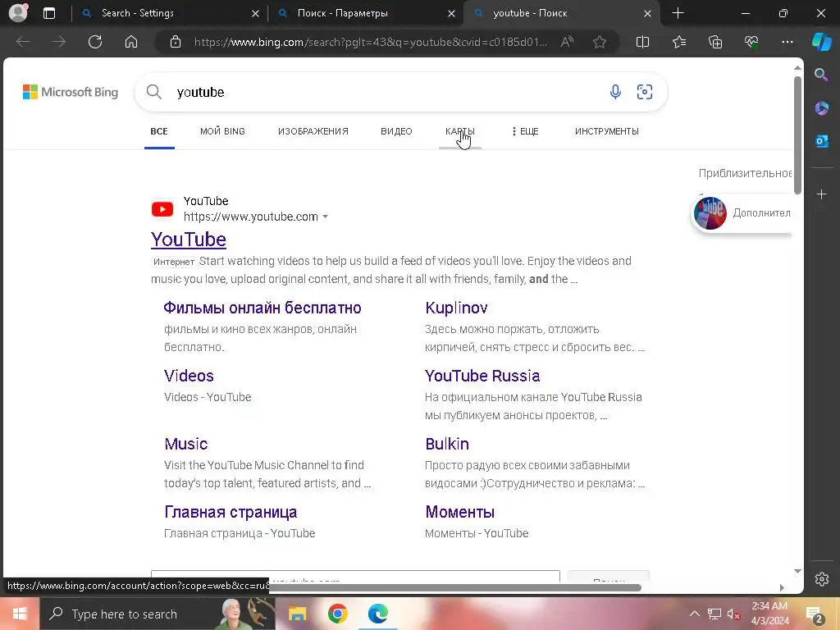Image resolution: width=840 pixels, height=630 pixels.
Task: Open Google Chrome from taskbar
Action: tap(337, 614)
